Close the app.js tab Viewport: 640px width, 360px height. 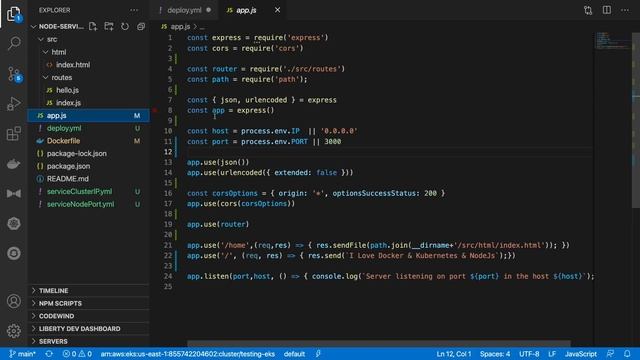pyautogui.click(x=278, y=10)
